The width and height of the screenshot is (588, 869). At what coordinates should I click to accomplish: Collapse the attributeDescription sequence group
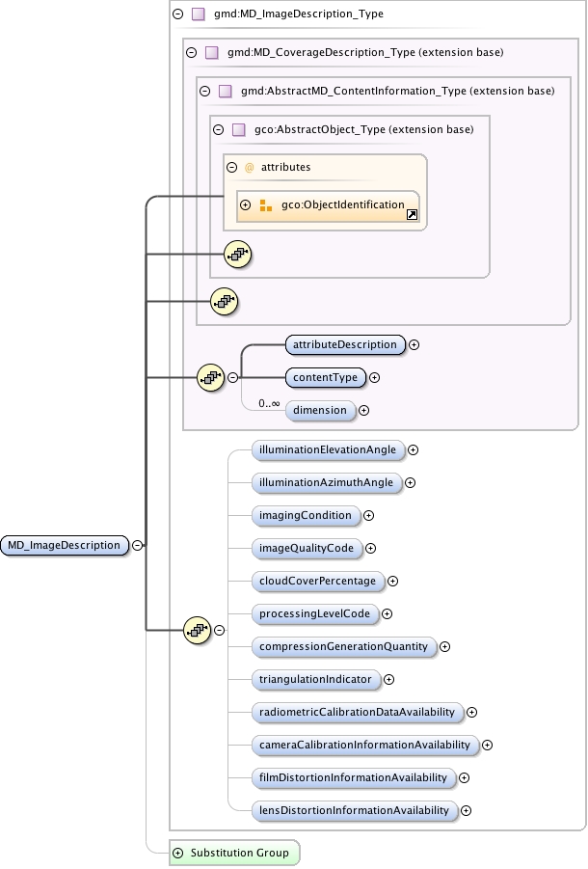(x=233, y=377)
